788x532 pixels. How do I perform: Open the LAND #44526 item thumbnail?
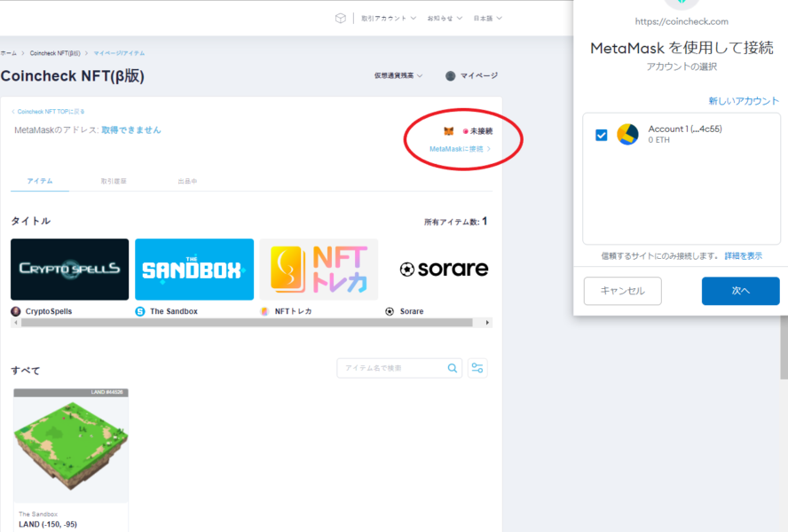tap(71, 446)
